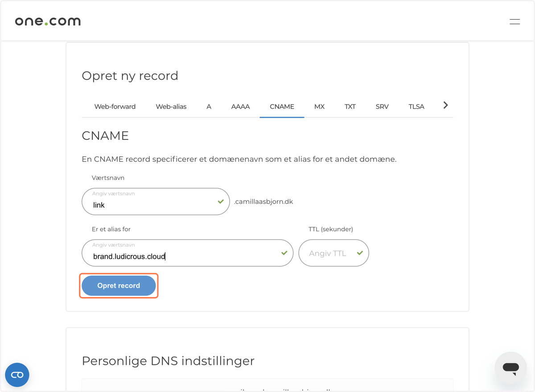Select the MX record tab
The width and height of the screenshot is (535, 392).
tap(319, 106)
